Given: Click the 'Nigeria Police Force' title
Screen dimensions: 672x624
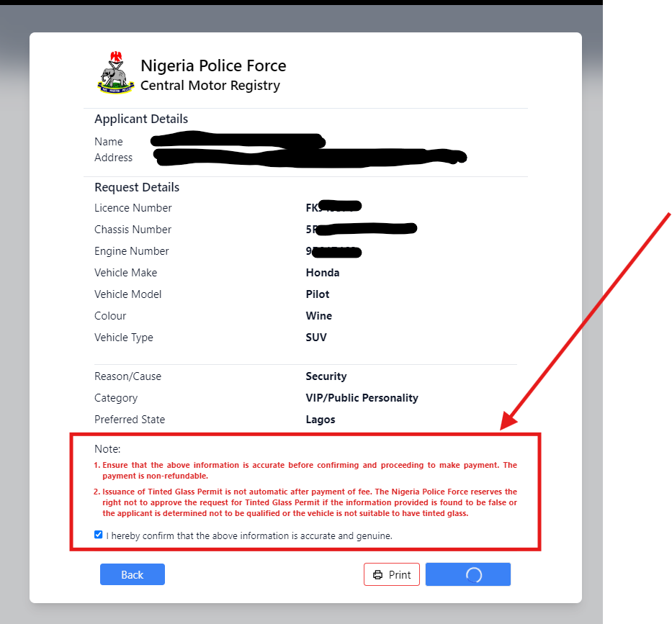Looking at the screenshot, I should coord(213,65).
